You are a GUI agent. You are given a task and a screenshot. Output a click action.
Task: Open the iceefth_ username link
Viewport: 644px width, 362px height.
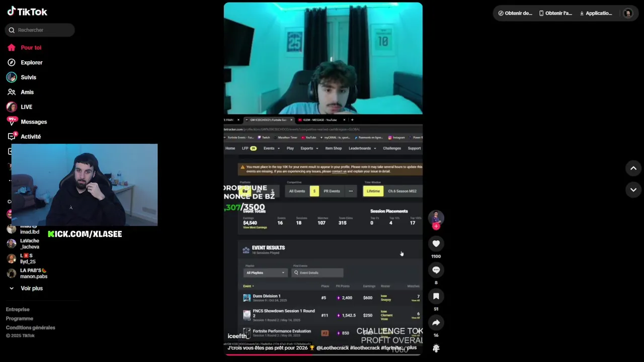click(x=237, y=336)
